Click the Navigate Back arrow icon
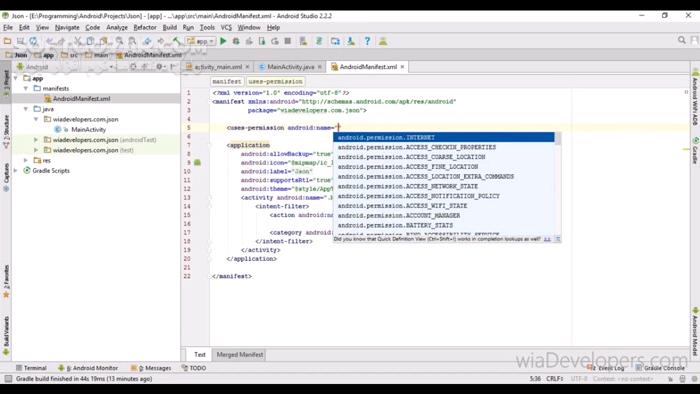700x394 pixels. pos(147,41)
